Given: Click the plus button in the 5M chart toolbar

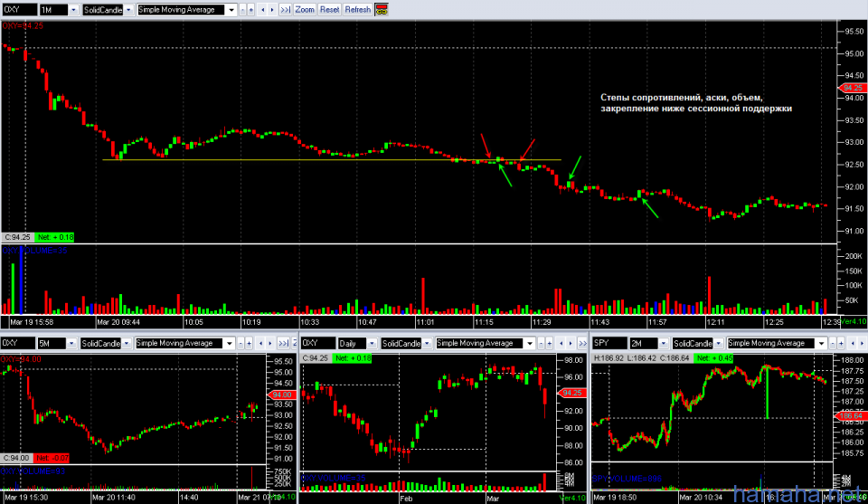Looking at the screenshot, I should coord(250,343).
